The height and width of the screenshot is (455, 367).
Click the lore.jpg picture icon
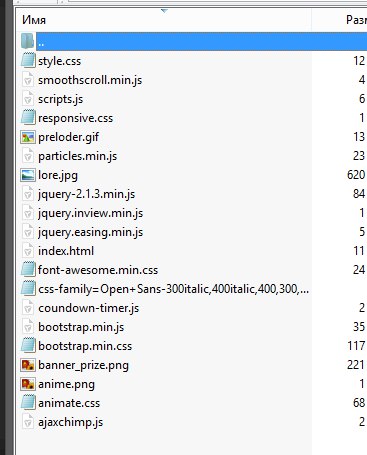coord(28,175)
